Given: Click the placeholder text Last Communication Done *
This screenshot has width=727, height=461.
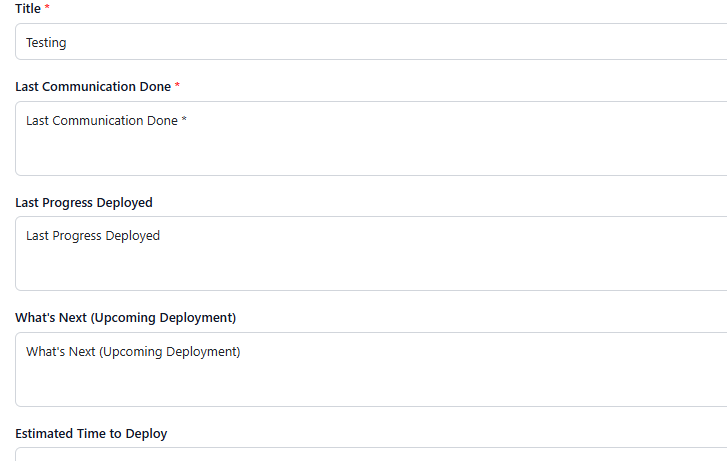Looking at the screenshot, I should tap(106, 121).
